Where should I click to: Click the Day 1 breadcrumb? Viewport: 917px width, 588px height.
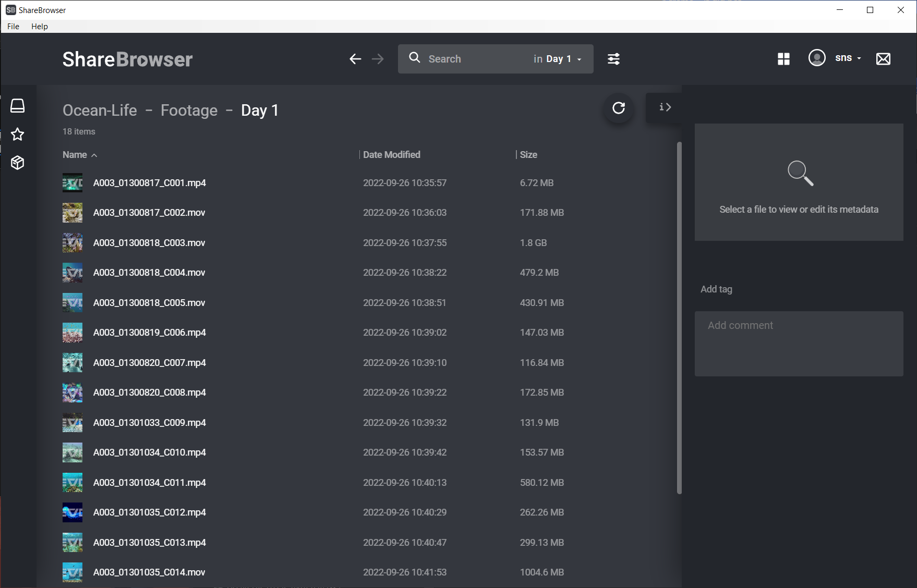coord(260,111)
